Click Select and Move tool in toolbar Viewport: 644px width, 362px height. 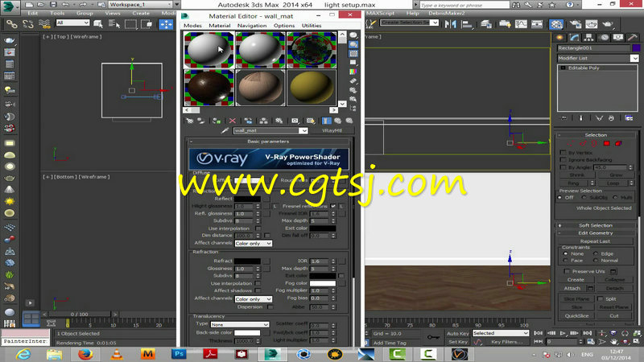(167, 24)
